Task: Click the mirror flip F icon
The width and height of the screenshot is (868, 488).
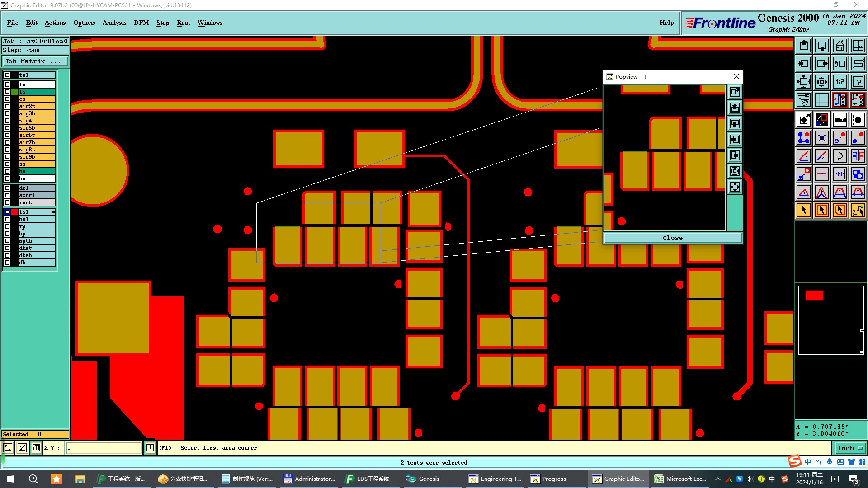Action: click(858, 156)
